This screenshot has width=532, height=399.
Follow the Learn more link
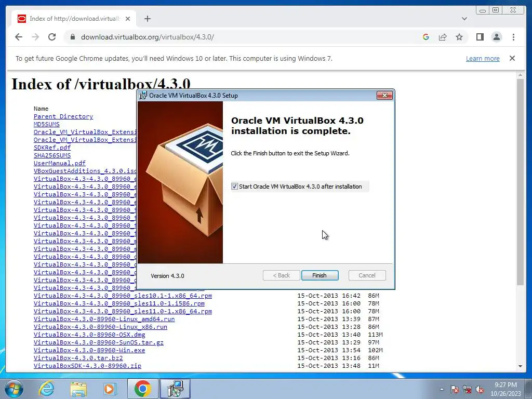pyautogui.click(x=483, y=58)
